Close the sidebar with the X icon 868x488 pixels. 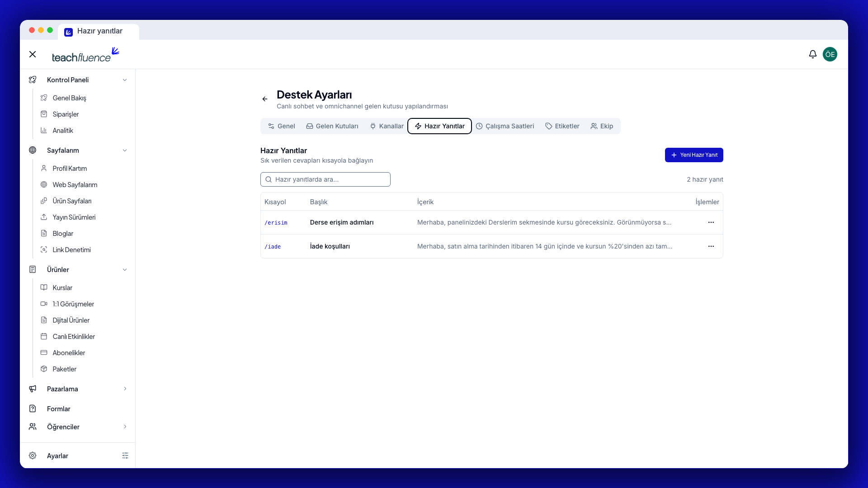(33, 54)
